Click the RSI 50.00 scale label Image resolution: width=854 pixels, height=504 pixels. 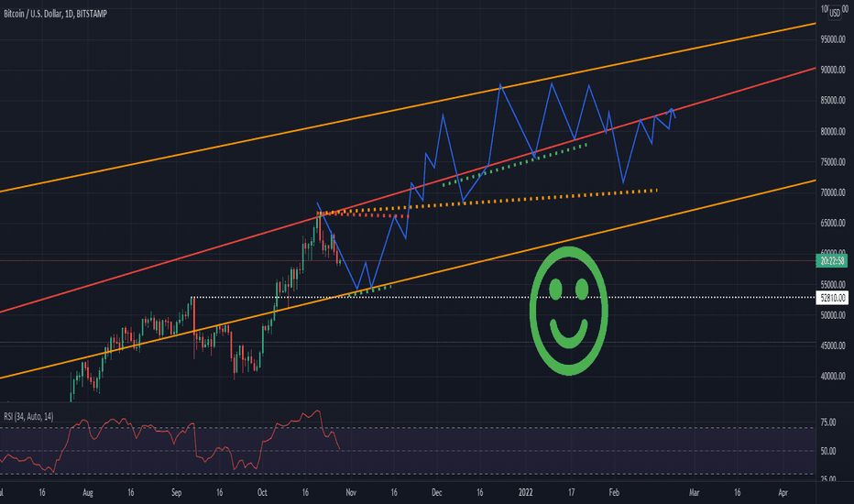point(827,451)
